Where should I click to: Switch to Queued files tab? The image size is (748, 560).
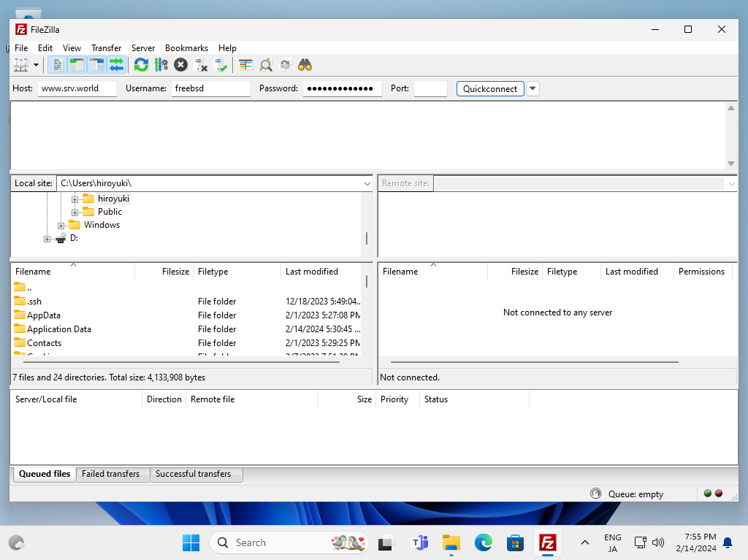pyautogui.click(x=45, y=474)
